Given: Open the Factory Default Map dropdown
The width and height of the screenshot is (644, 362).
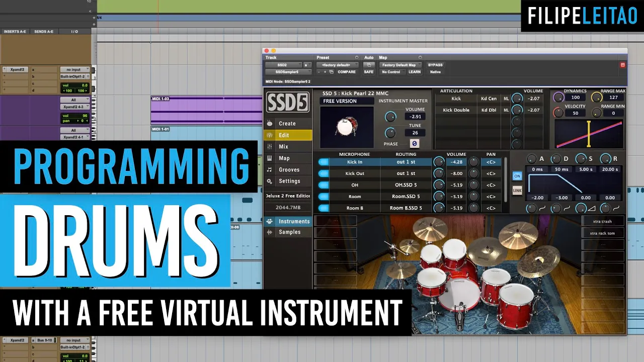Looking at the screenshot, I should click(x=401, y=65).
